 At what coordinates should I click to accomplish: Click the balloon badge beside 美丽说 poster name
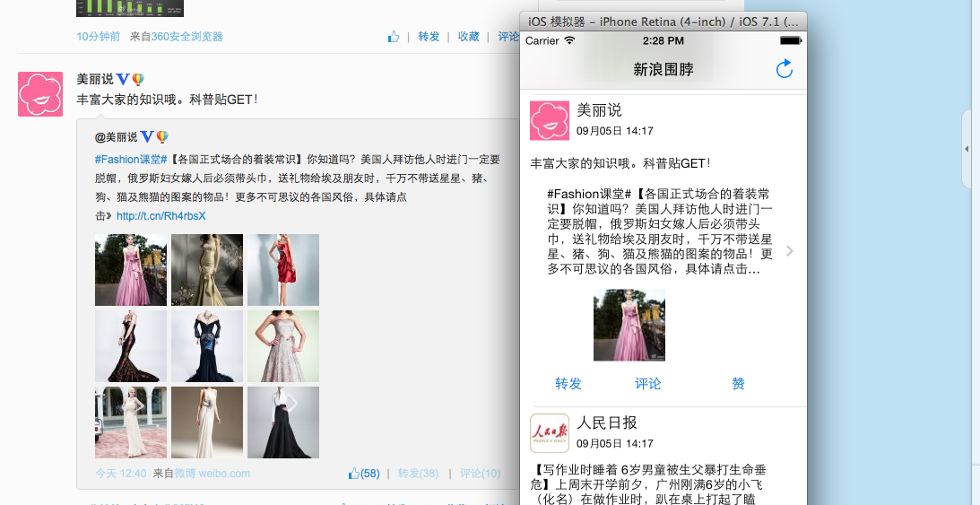[x=138, y=79]
